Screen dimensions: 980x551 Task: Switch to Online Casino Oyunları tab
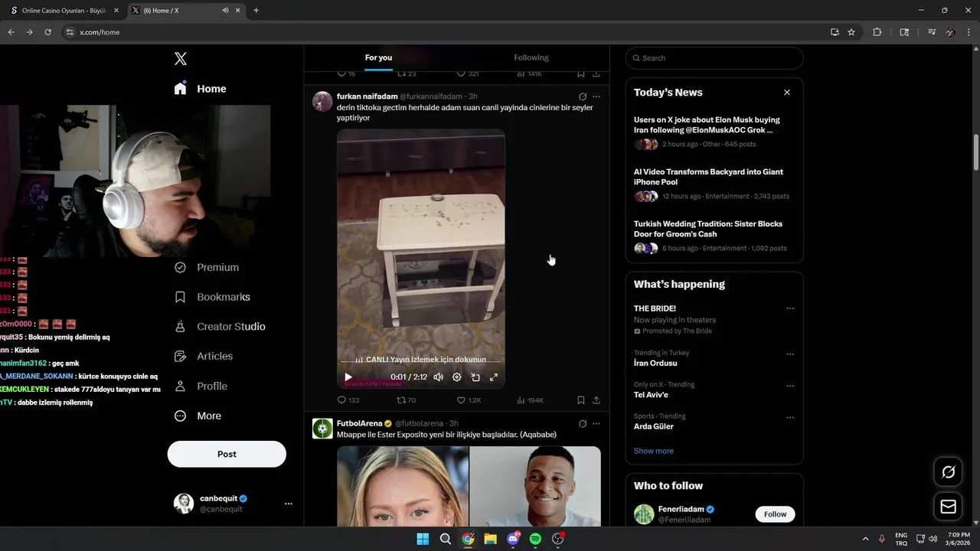(64, 11)
